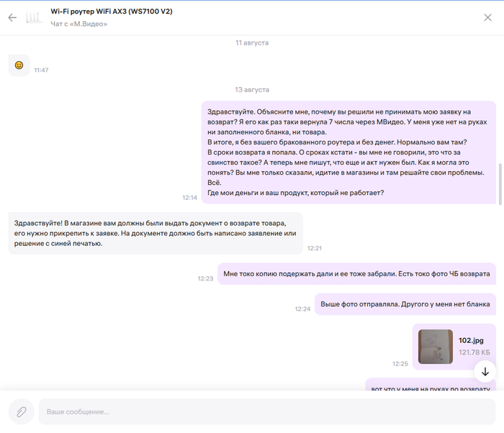Click the paperclip attach file icon

click(x=22, y=411)
